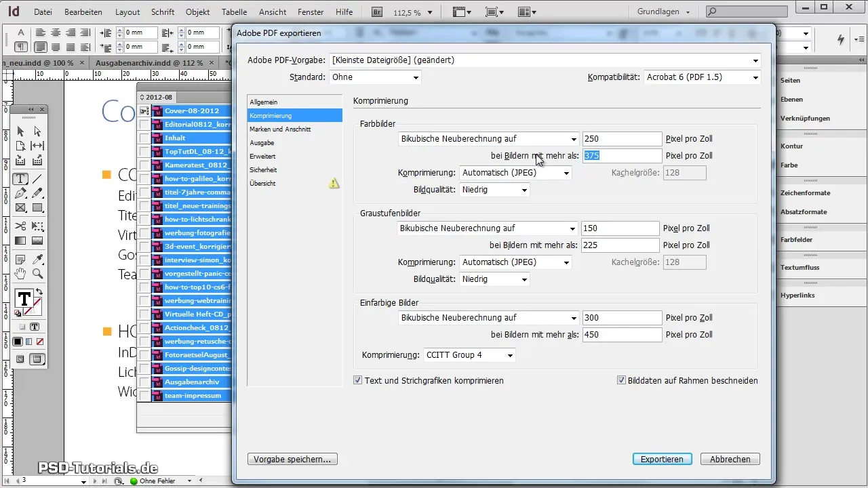Open the Bearbeiten menu
This screenshot has height=488, width=868.
tap(85, 12)
